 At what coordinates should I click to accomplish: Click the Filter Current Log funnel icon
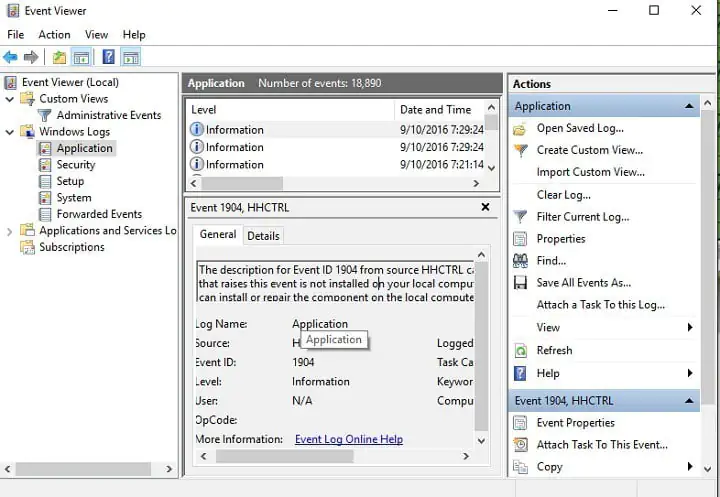(520, 217)
